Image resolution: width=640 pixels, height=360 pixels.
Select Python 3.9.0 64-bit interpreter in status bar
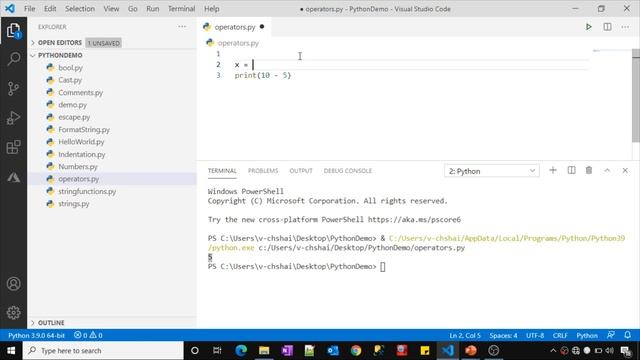pos(36,336)
